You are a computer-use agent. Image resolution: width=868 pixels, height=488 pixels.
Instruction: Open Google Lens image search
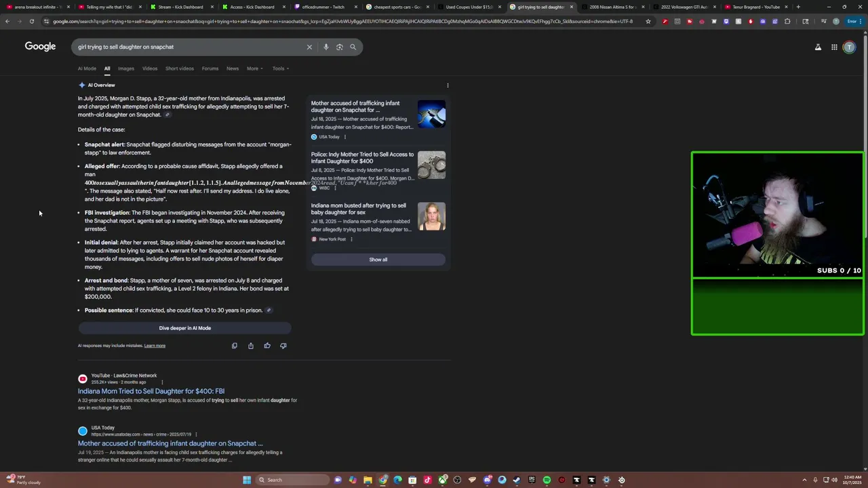coord(340,47)
